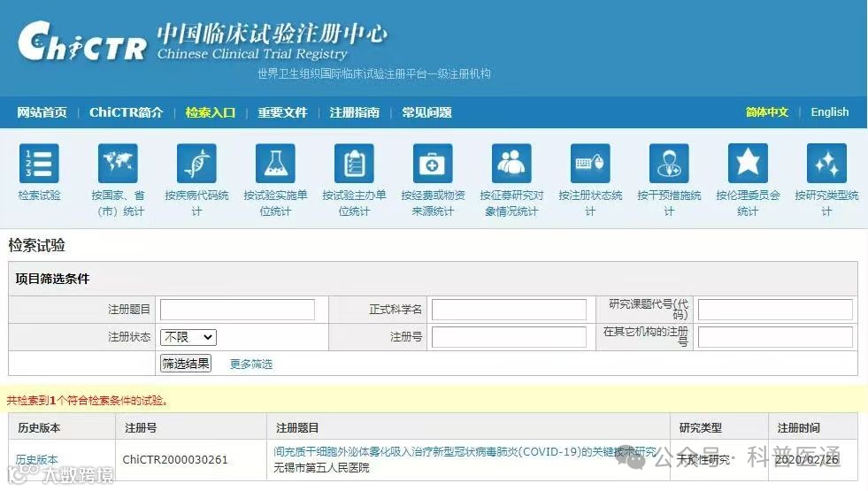Click the 注册时间 column header
868x491 pixels.
click(x=798, y=428)
